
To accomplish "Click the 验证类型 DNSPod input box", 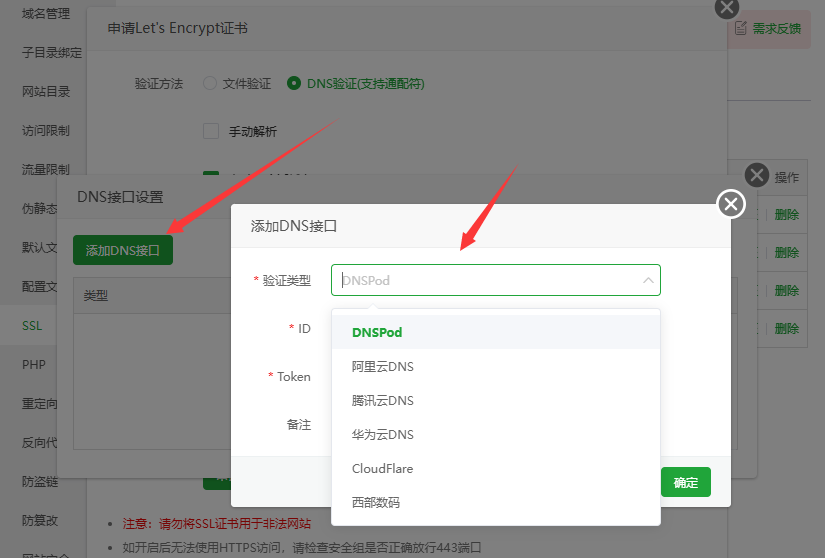I will click(496, 280).
